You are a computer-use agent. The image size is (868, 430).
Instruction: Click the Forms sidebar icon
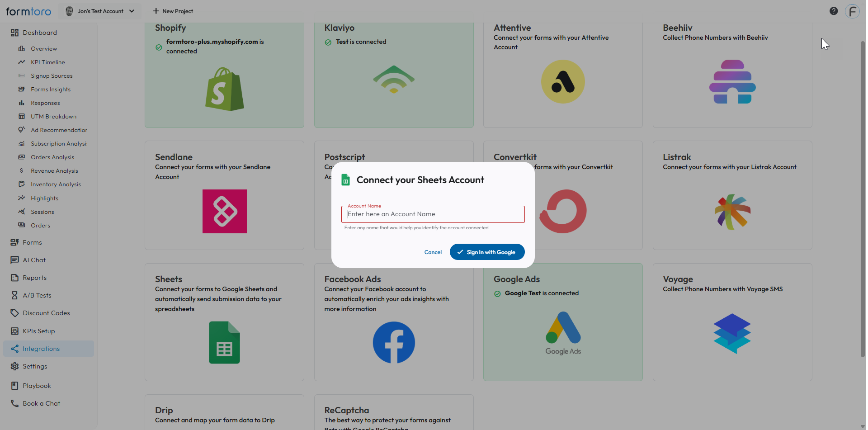click(14, 242)
